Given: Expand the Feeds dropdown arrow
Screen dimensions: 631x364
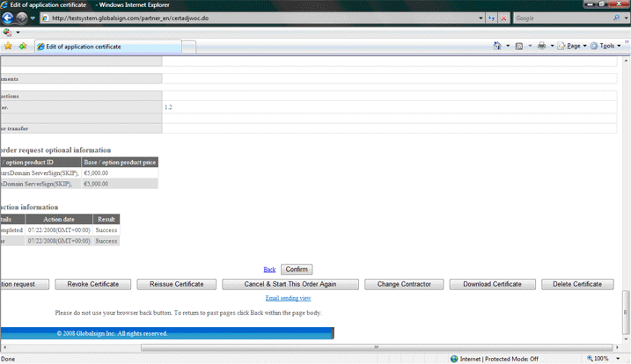Looking at the screenshot, I should point(530,46).
